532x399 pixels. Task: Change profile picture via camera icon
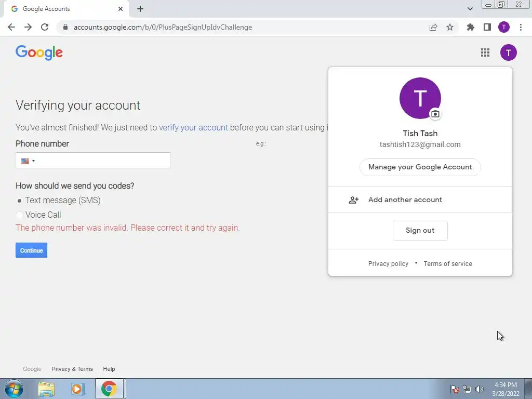click(435, 114)
